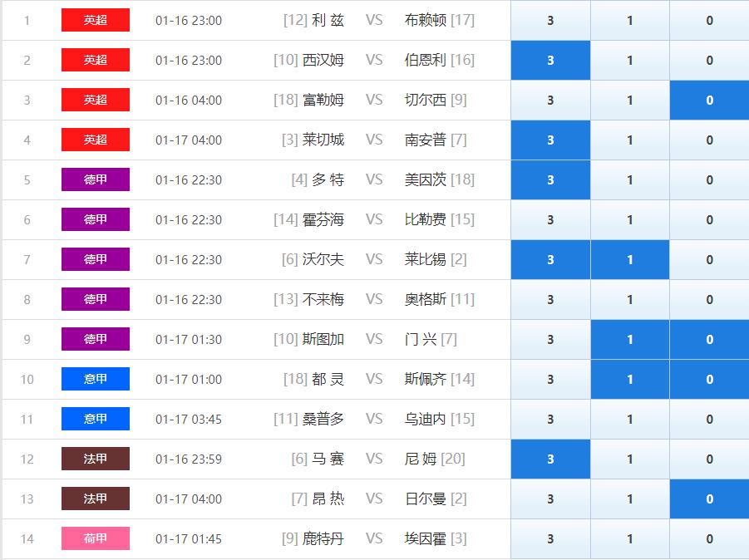Select 0 for 莱切城 vs 南安普
This screenshot has width=749, height=560.
[x=709, y=140]
